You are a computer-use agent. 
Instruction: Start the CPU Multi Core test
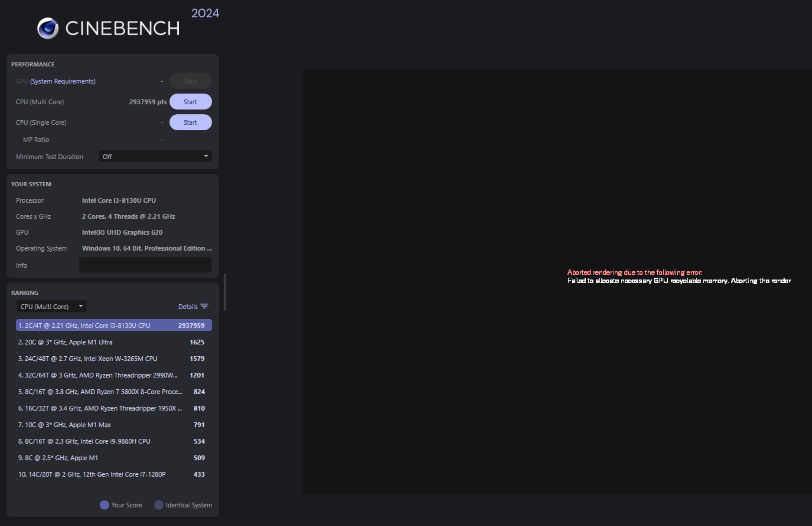[x=190, y=101]
